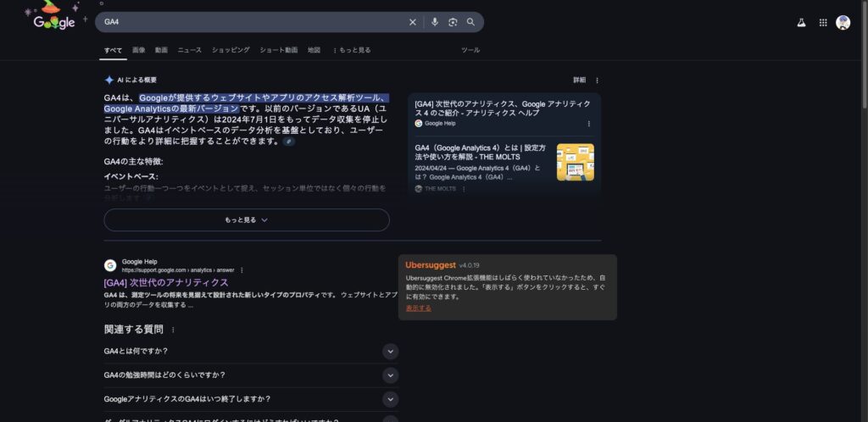
Task: Click the 詳細 link in AI overview
Action: [579, 81]
